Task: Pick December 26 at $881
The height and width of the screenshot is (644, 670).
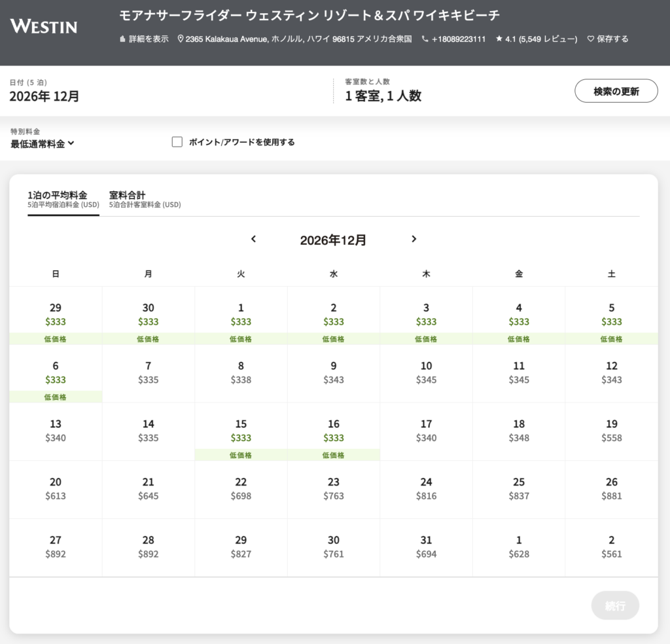Action: pos(612,490)
